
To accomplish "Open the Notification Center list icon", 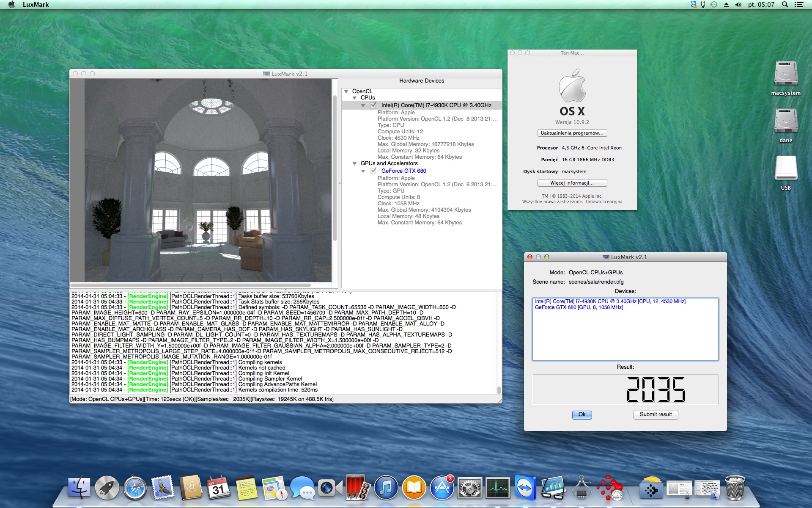I will pos(799,5).
